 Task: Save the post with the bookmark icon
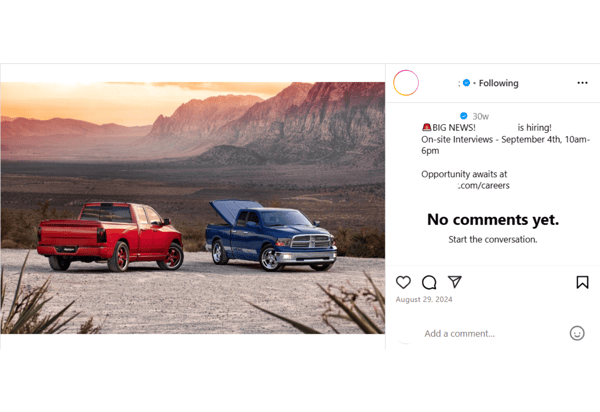tap(582, 282)
